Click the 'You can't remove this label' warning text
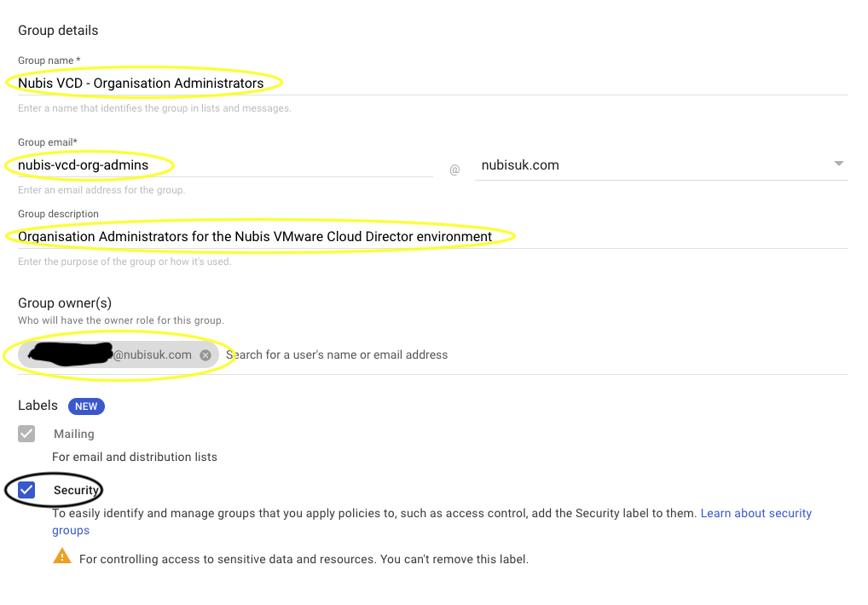Screen dimensions: 868x605 pyautogui.click(x=304, y=559)
